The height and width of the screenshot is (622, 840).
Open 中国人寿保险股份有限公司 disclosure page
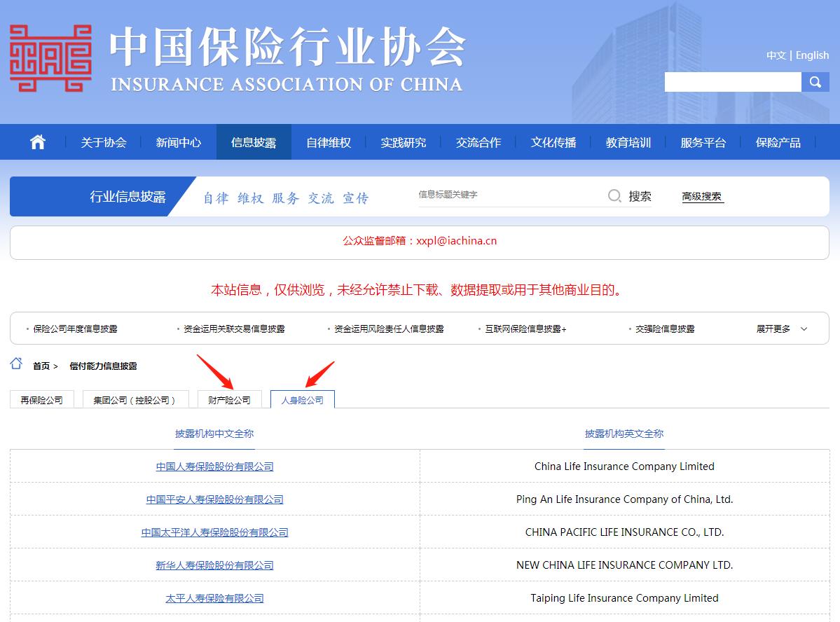coord(214,466)
